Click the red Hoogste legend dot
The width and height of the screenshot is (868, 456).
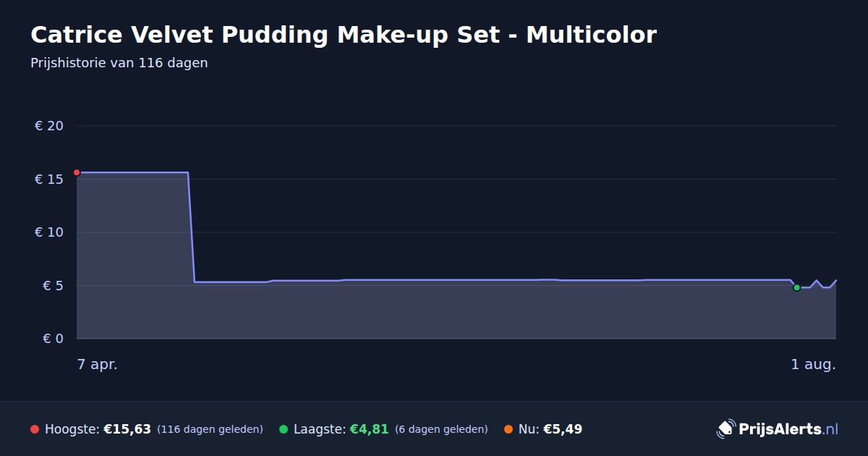point(35,429)
